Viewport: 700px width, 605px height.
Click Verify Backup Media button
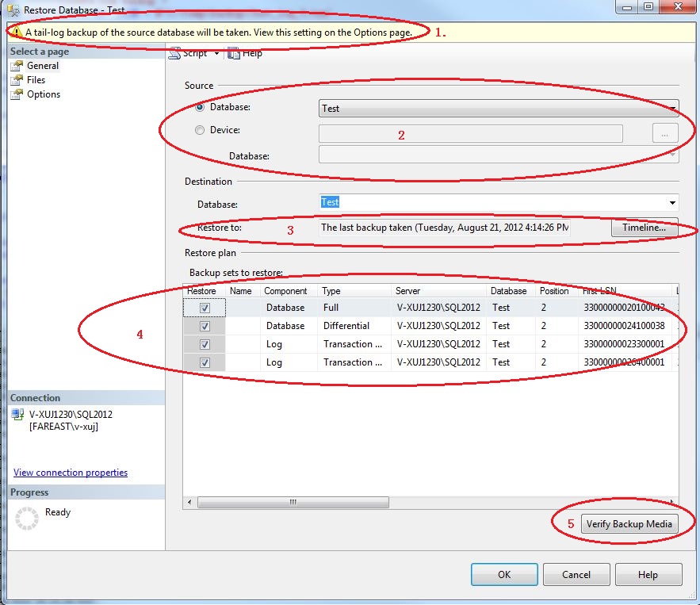629,524
